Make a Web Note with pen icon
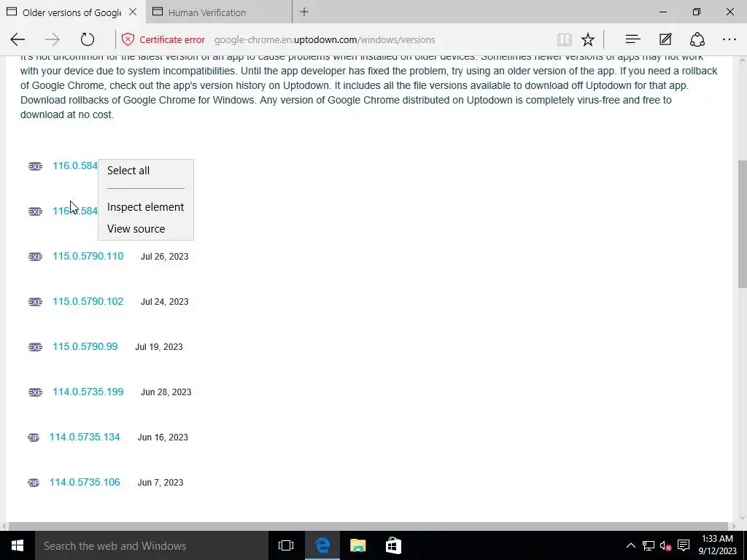 point(665,39)
